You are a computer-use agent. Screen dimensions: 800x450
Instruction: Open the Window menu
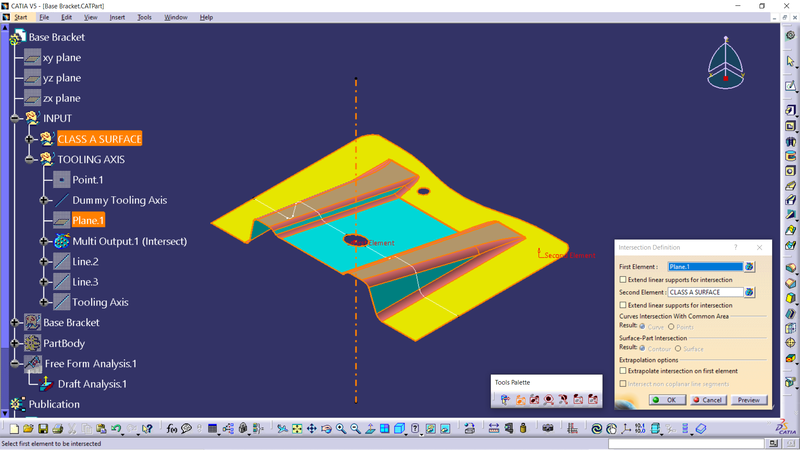(176, 17)
